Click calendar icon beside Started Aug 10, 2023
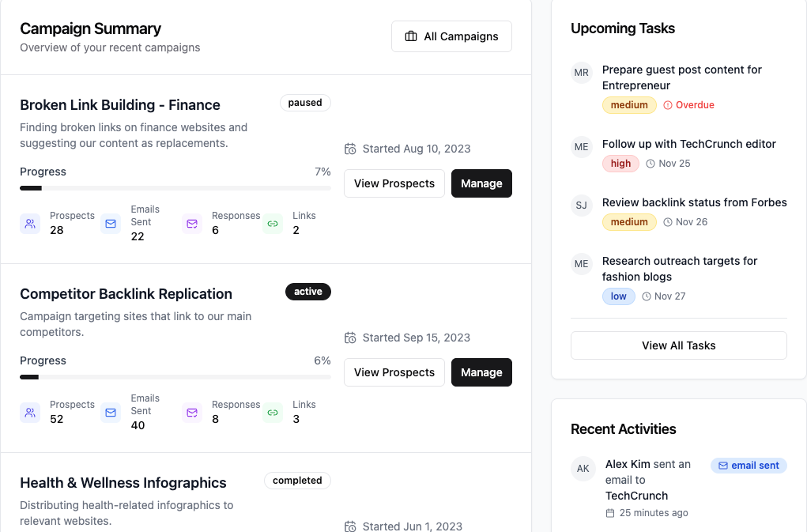The height and width of the screenshot is (532, 807). coord(350,149)
